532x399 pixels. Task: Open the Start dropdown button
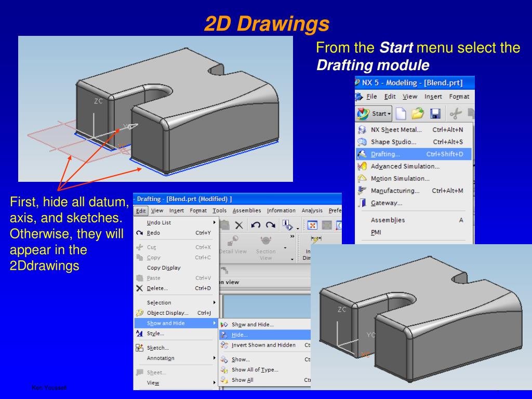click(x=374, y=114)
